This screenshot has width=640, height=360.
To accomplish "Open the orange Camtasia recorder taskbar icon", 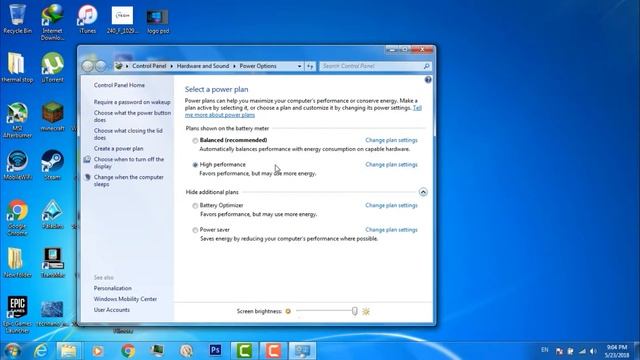I will [x=273, y=351].
